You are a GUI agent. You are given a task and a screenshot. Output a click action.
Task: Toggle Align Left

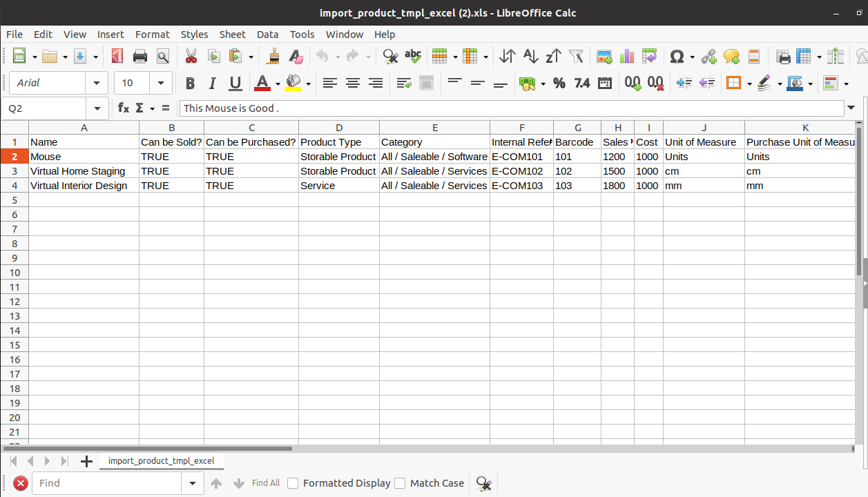[330, 84]
